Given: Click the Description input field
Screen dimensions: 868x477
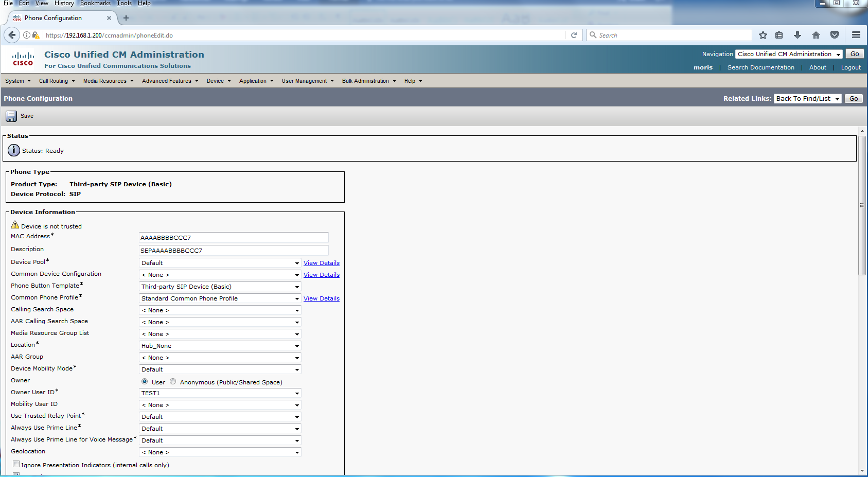Looking at the screenshot, I should pyautogui.click(x=234, y=251).
